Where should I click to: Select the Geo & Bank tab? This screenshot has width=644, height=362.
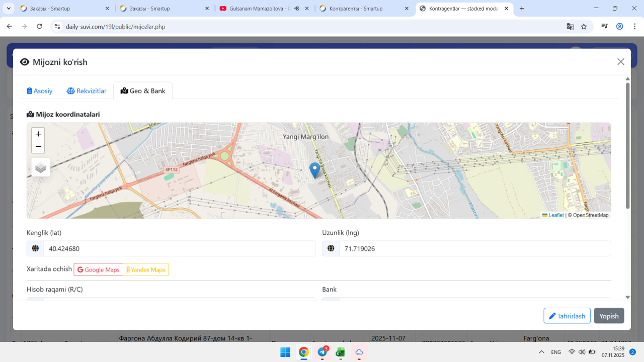click(x=143, y=91)
